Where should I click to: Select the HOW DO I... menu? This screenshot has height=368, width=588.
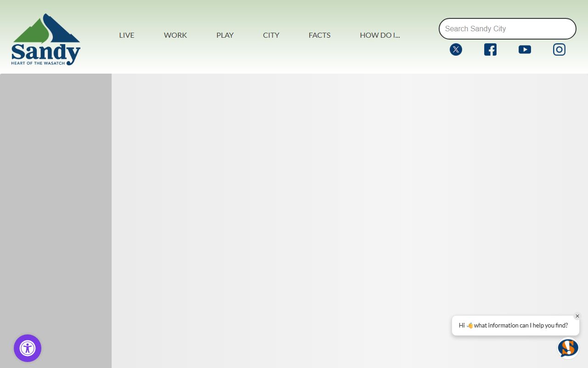[380, 35]
